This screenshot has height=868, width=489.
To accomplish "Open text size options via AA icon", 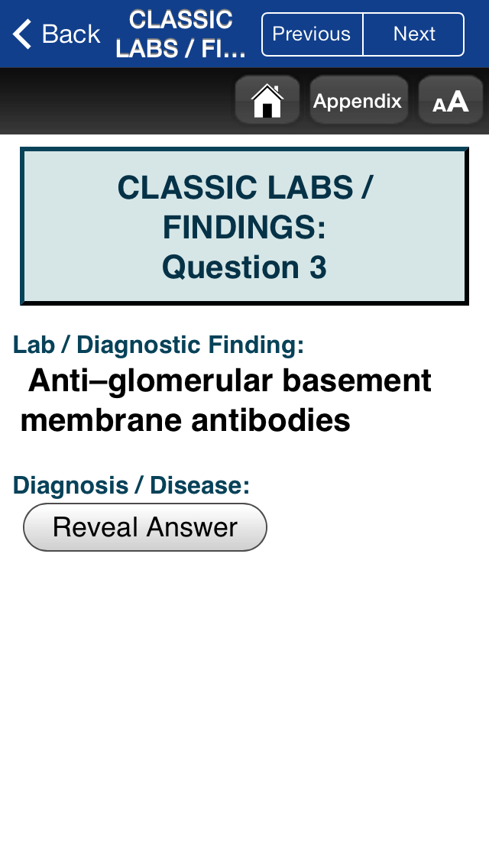I will point(450,100).
